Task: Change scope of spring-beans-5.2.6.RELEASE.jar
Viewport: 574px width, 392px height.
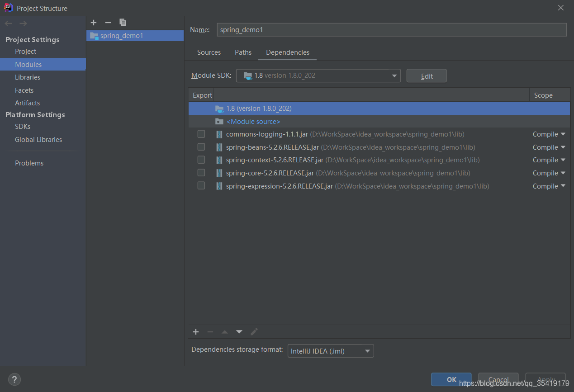Action: tap(549, 147)
